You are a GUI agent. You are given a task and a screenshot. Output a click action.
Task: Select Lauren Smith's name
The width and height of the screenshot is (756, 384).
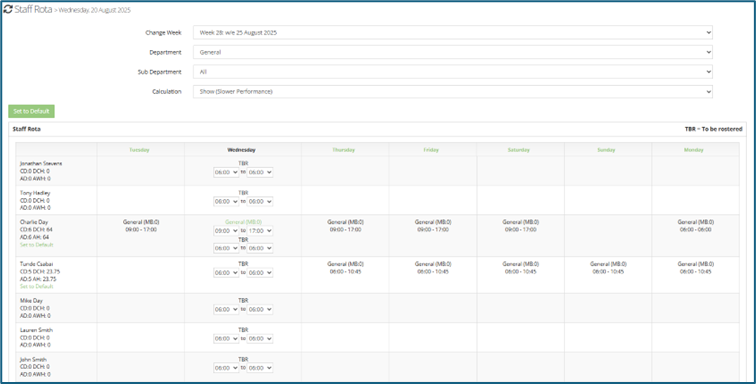(37, 330)
